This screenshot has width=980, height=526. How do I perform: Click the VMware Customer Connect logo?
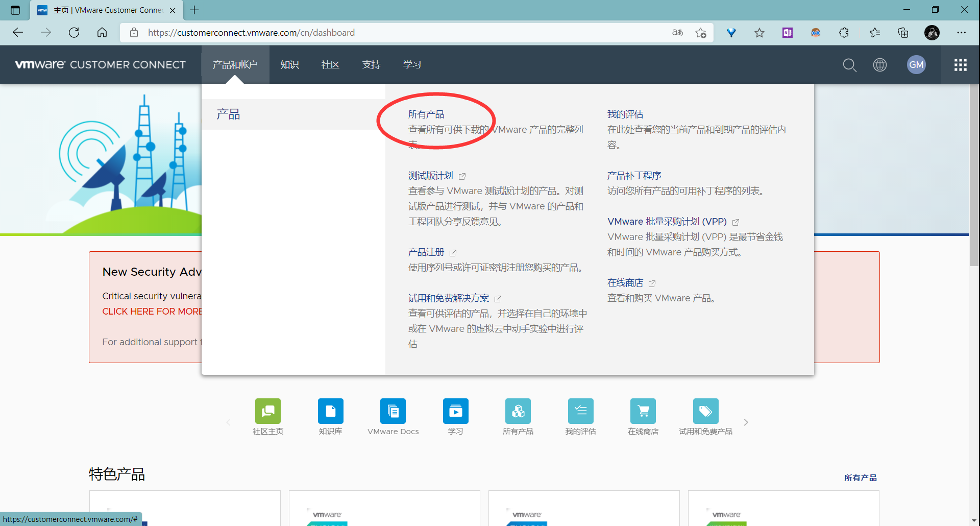tap(101, 65)
